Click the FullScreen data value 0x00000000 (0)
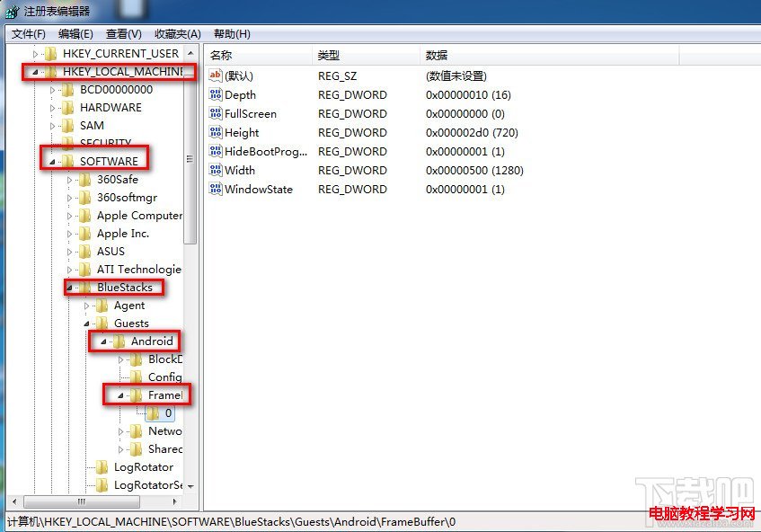Viewport: 761px width, 532px height. [x=465, y=113]
